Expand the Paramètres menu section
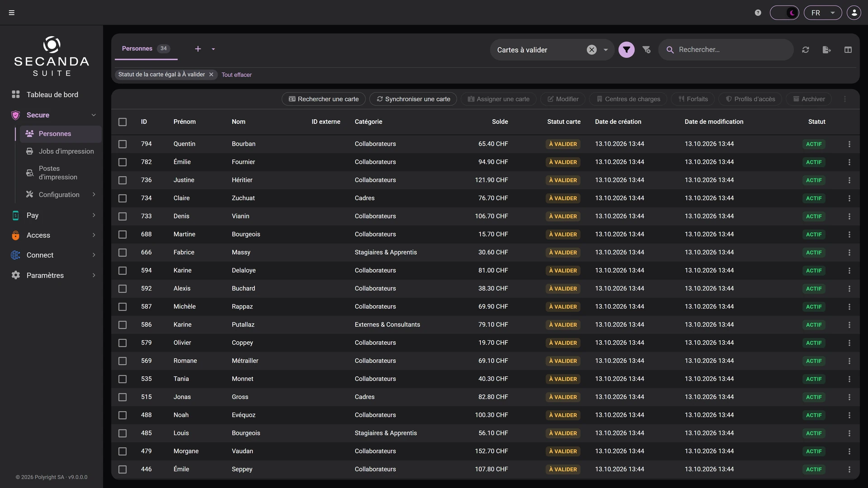The height and width of the screenshot is (488, 868). 94,276
